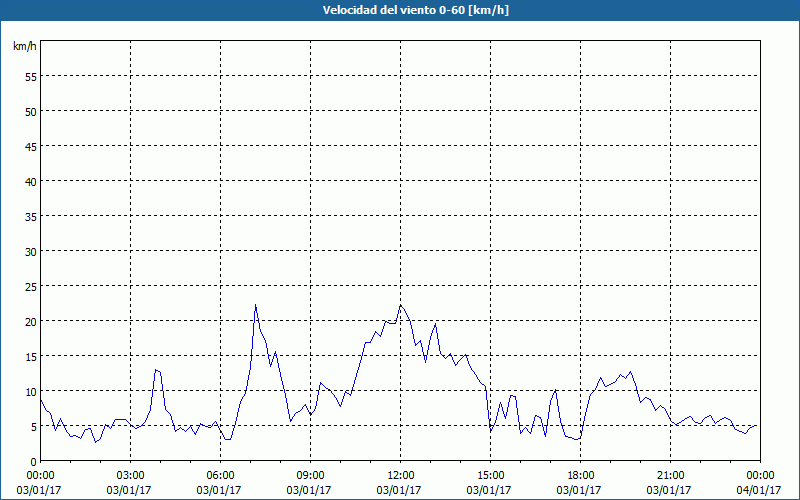Select the '25' y-axis value
Viewport: 800px width, 500px height.
coord(31,286)
